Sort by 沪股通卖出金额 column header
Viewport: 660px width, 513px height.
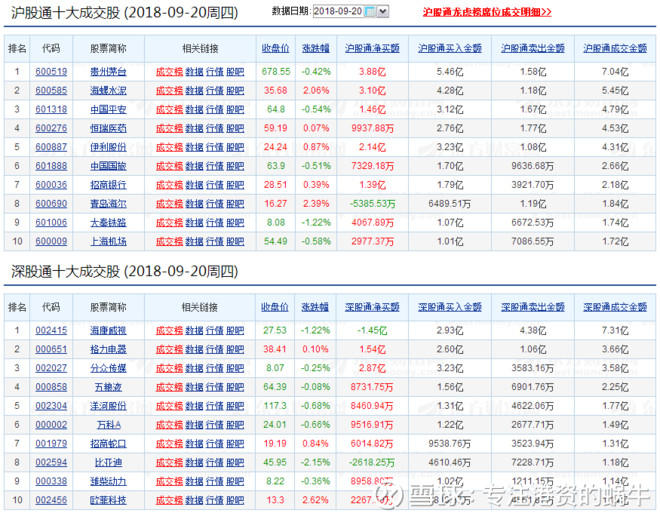532,48
